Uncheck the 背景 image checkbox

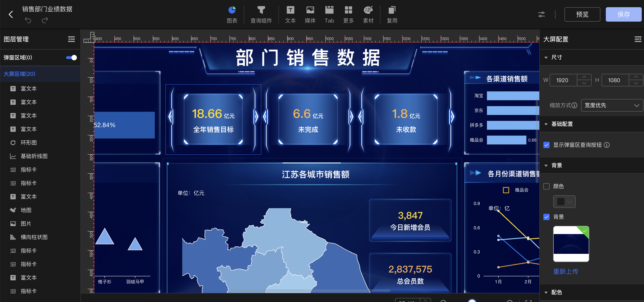[x=546, y=217]
